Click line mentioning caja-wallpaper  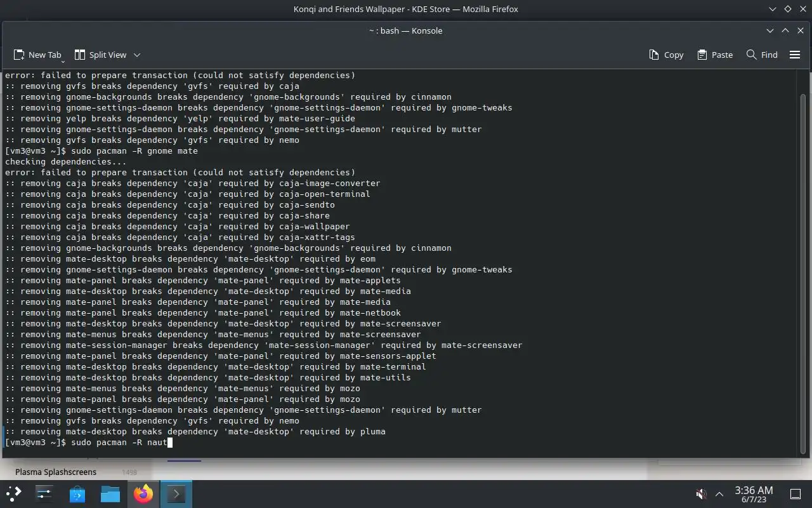click(178, 226)
